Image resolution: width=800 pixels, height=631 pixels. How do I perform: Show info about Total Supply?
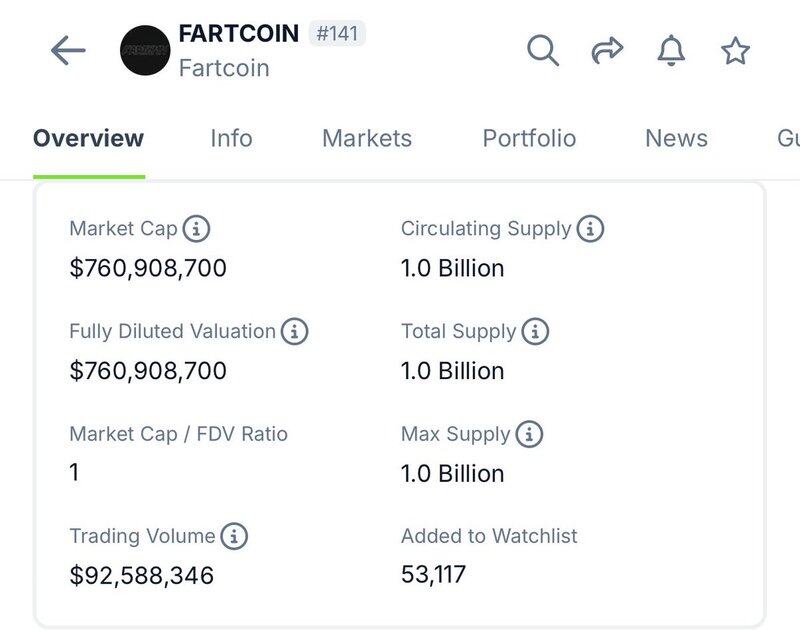point(535,331)
